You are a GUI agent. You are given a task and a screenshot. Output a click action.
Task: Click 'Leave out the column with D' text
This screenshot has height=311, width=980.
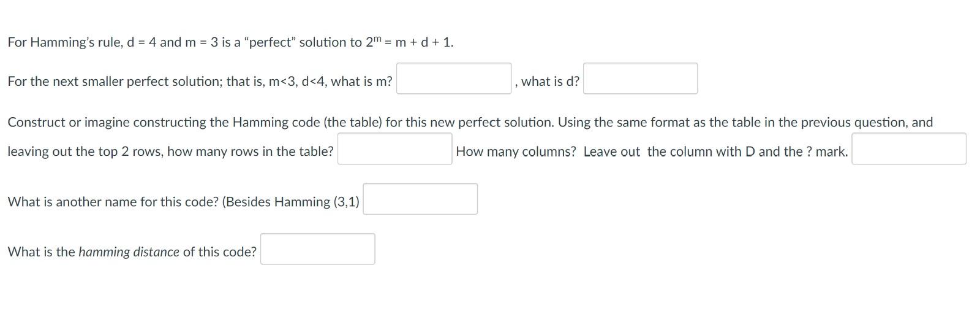tap(669, 152)
